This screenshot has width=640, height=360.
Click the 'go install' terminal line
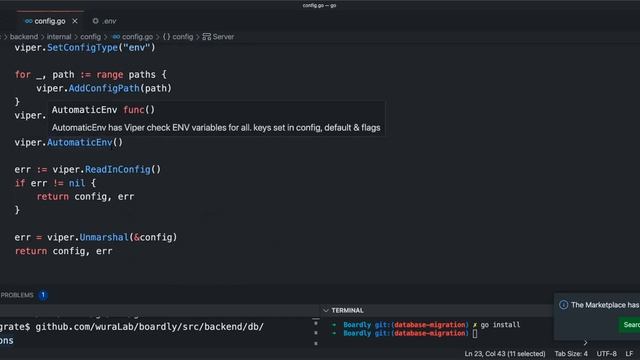click(x=500, y=325)
